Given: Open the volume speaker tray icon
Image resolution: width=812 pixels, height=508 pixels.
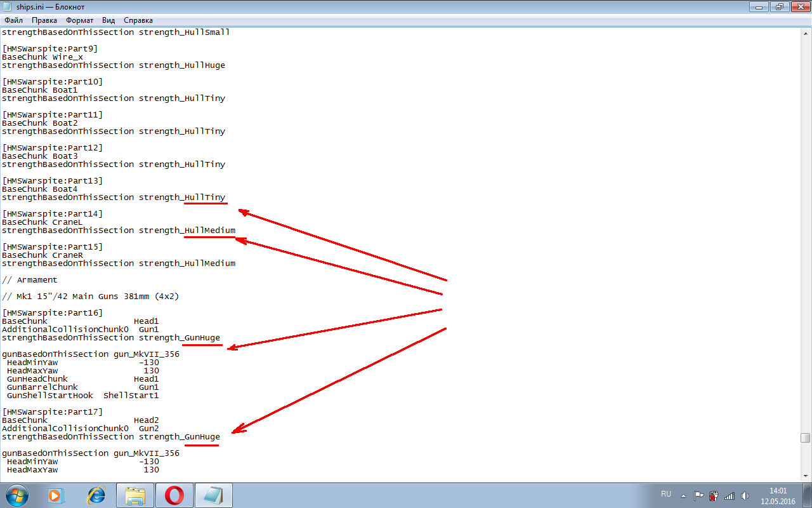Looking at the screenshot, I should click(745, 495).
